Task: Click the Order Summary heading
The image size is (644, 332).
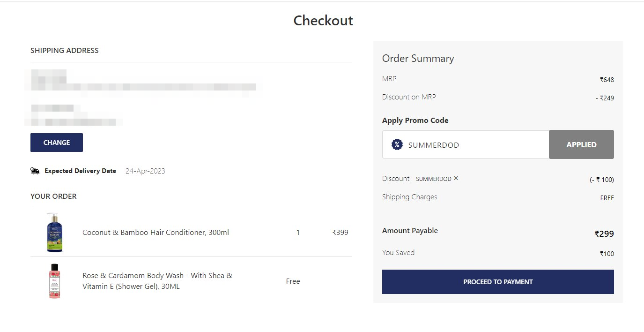Action: (x=418, y=59)
